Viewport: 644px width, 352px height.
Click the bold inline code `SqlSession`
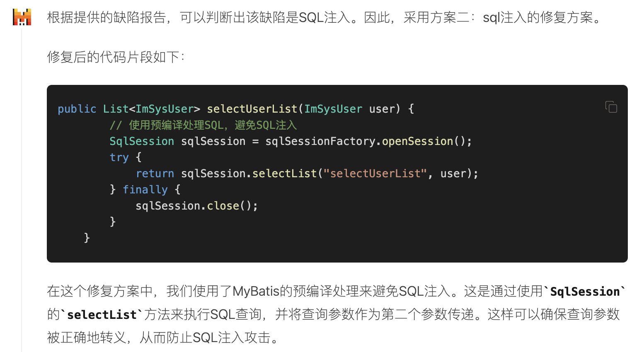click(x=584, y=292)
